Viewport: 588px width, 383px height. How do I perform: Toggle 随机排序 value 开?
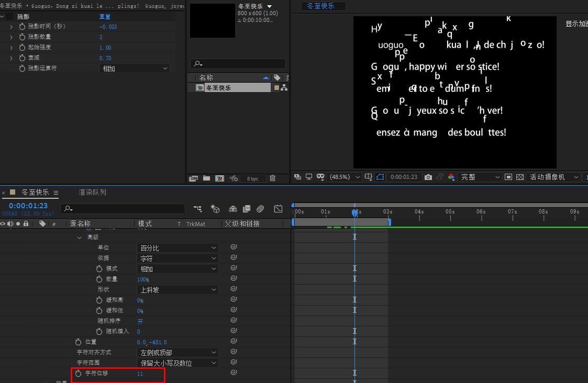pos(140,321)
